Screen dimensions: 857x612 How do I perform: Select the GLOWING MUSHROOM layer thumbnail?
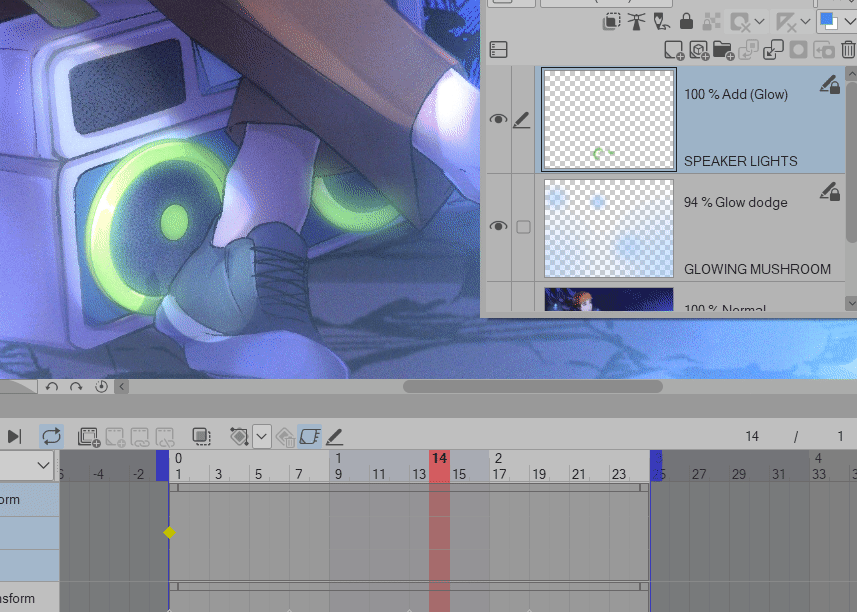(609, 228)
